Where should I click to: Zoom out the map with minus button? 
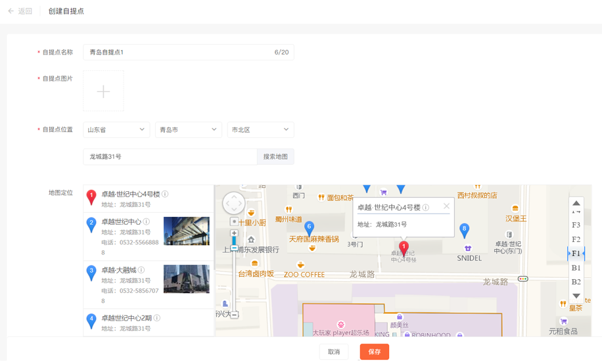click(x=234, y=315)
